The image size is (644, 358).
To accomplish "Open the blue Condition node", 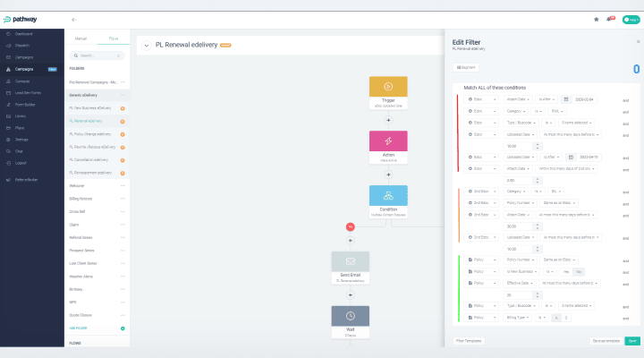I will (388, 196).
